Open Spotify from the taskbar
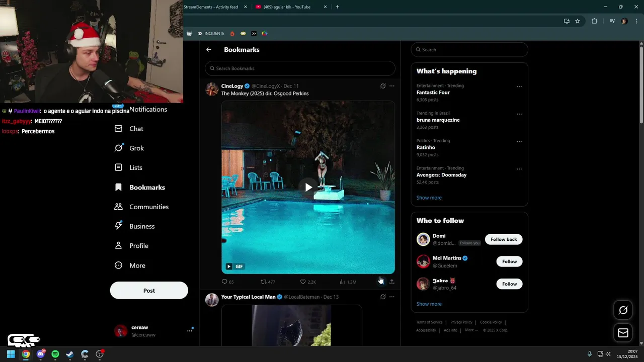Screen dimensions: 644x362 (55, 354)
